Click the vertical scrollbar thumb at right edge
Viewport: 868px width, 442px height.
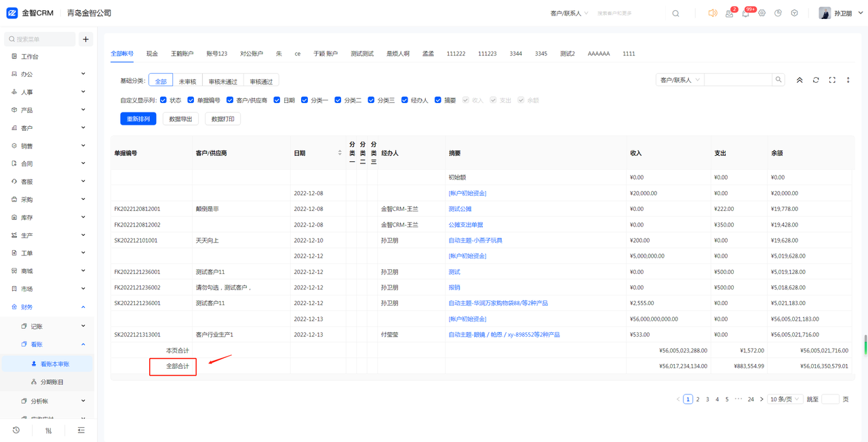(x=865, y=344)
